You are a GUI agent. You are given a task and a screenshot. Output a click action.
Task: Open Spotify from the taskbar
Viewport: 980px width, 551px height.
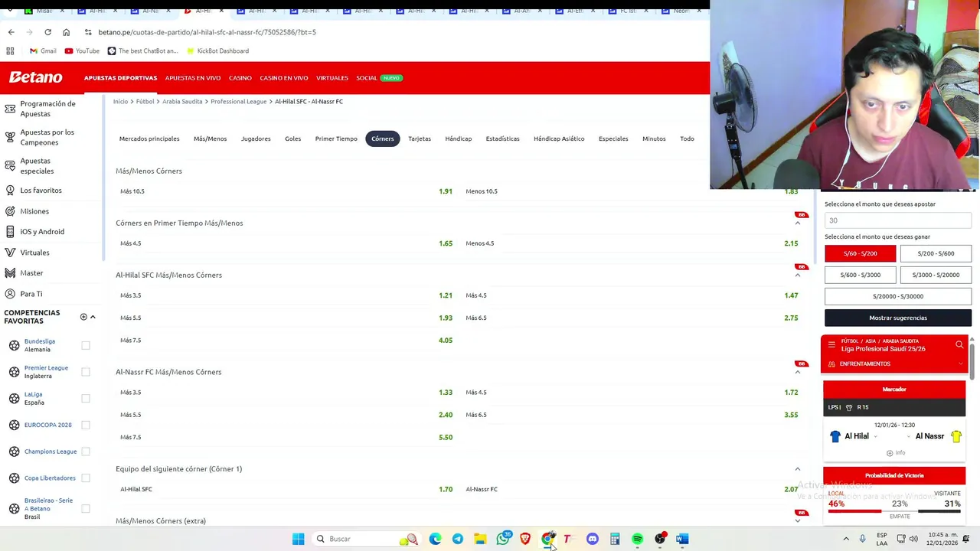pos(637,539)
